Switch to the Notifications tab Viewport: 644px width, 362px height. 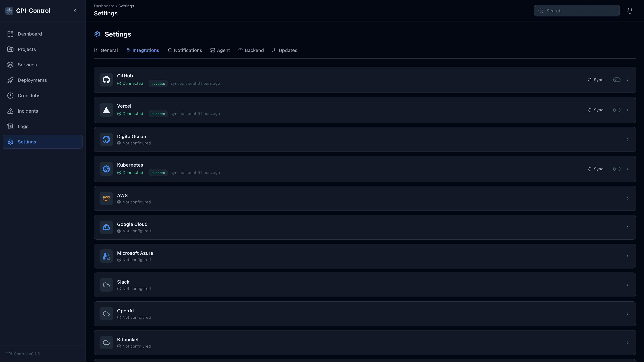tap(185, 50)
